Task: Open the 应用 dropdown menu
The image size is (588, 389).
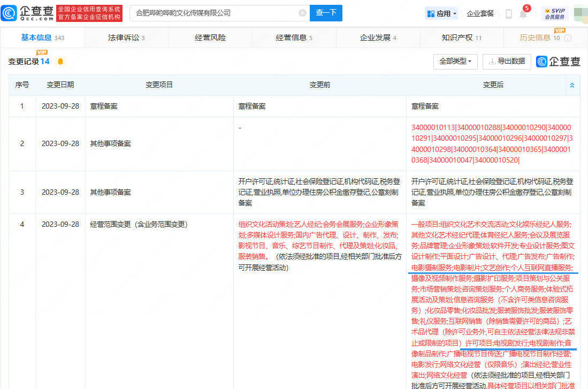Action: [x=442, y=13]
